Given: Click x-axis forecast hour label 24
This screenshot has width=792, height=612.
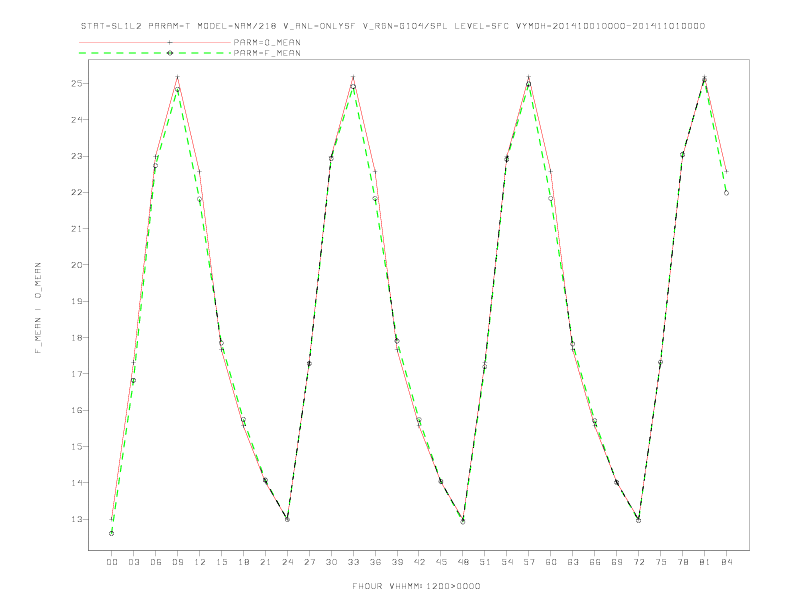Looking at the screenshot, I should [287, 562].
